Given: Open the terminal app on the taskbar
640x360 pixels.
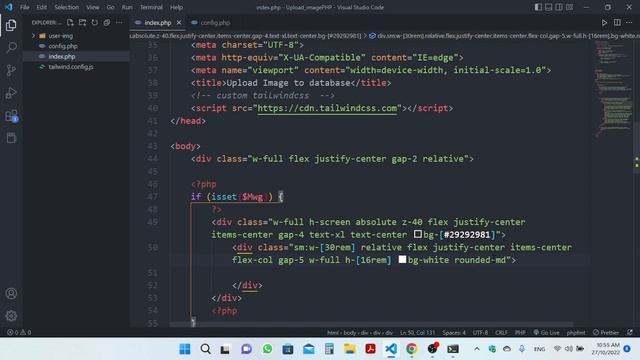Looking at the screenshot, I should 453,349.
